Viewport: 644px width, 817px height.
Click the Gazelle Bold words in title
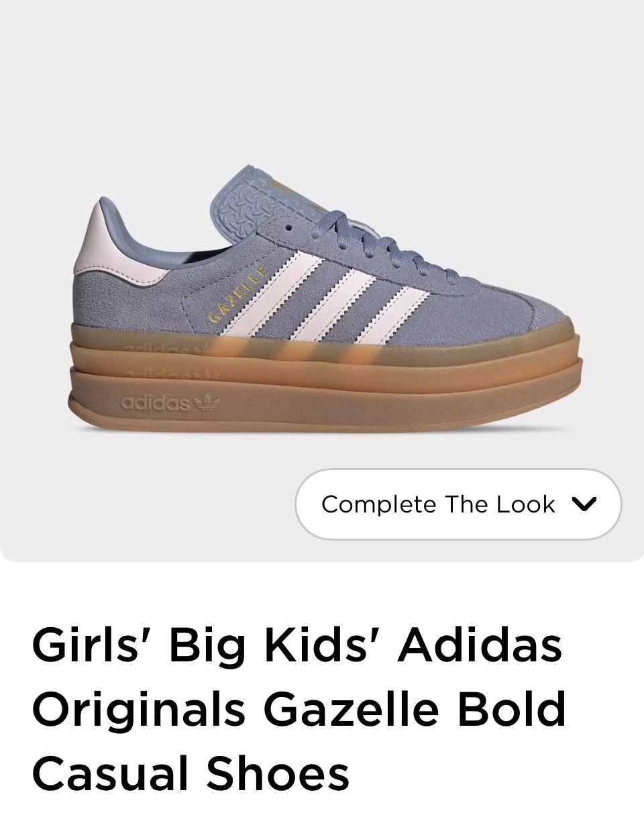(415, 708)
